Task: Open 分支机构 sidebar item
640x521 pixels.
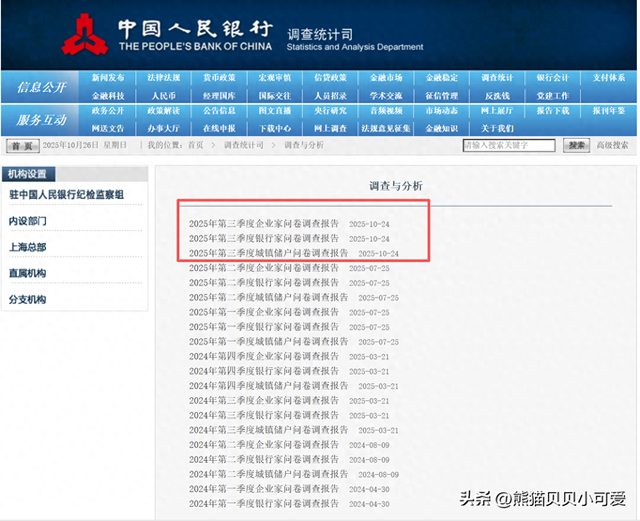Action: tap(28, 299)
